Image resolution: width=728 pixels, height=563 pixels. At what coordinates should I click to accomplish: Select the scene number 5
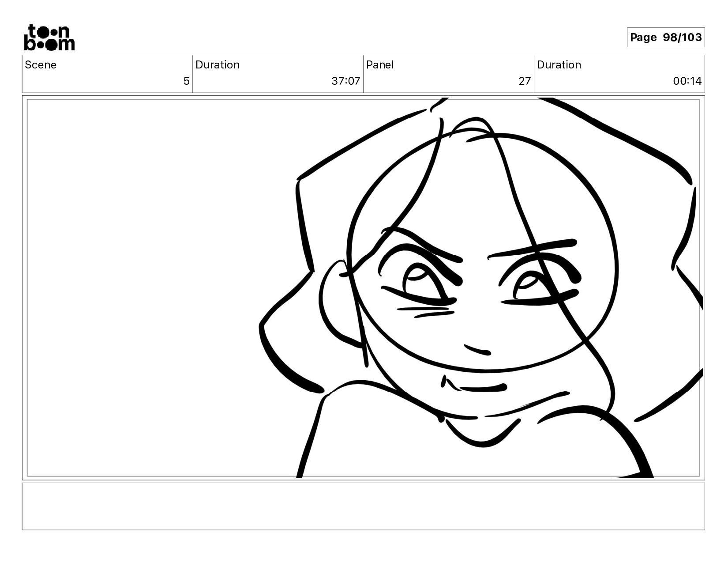pyautogui.click(x=186, y=81)
